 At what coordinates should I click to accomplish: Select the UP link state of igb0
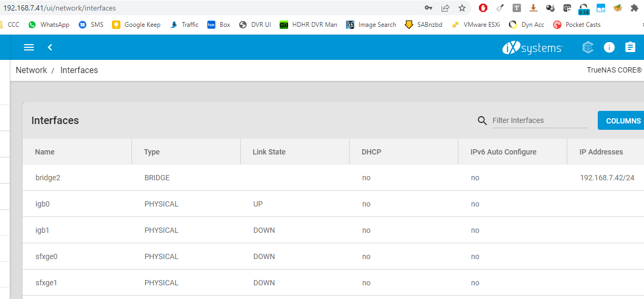[258, 204]
